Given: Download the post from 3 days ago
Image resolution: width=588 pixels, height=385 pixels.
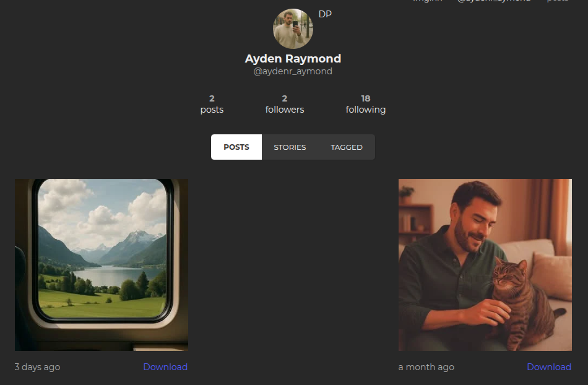Looking at the screenshot, I should (x=165, y=367).
